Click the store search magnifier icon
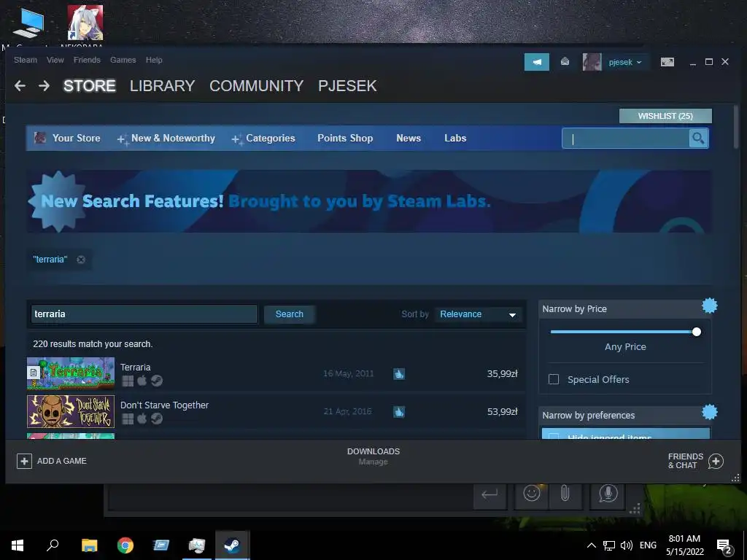 point(698,138)
